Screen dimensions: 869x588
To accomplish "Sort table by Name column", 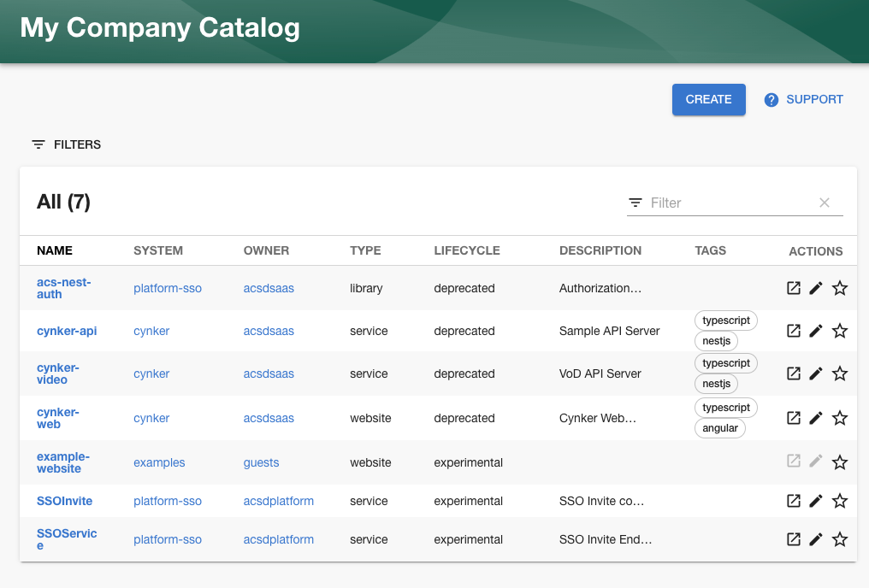I will 55,250.
